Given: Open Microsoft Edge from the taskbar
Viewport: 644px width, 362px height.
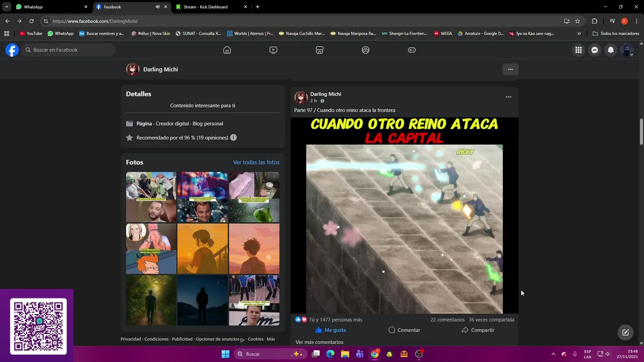Looking at the screenshot, I should (x=330, y=354).
